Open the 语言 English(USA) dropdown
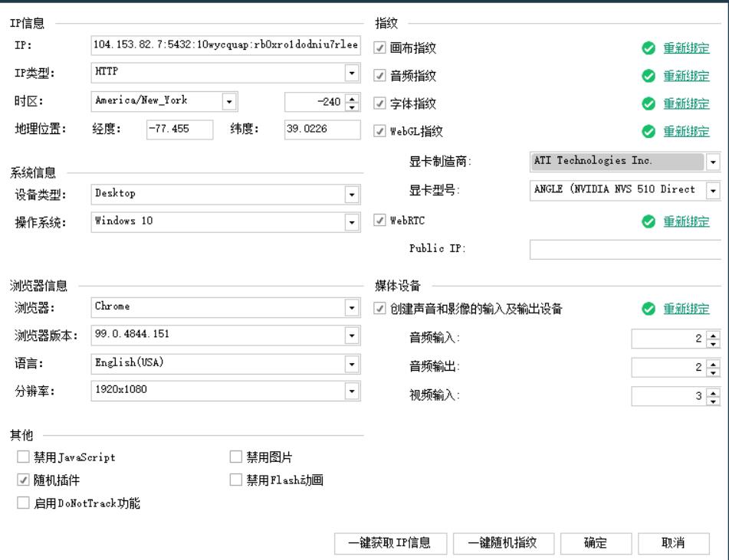Viewport: 729px width, 560px height. 352,364
